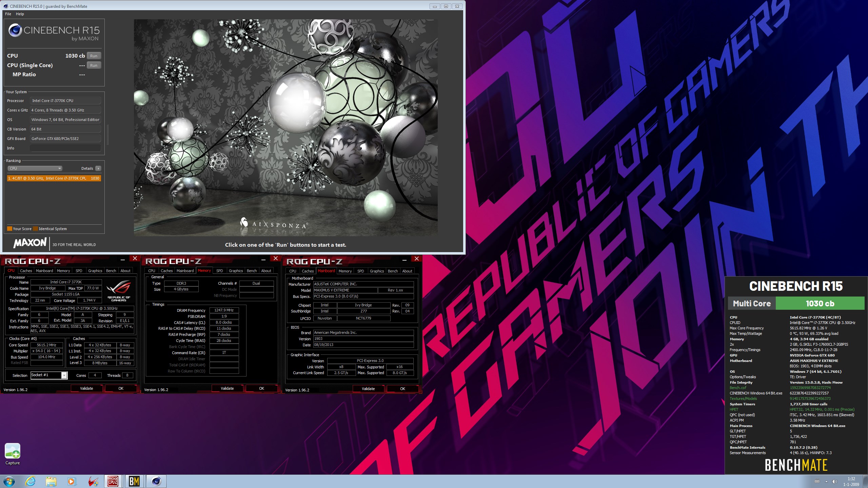Click the keyboard tray icon

[817, 482]
